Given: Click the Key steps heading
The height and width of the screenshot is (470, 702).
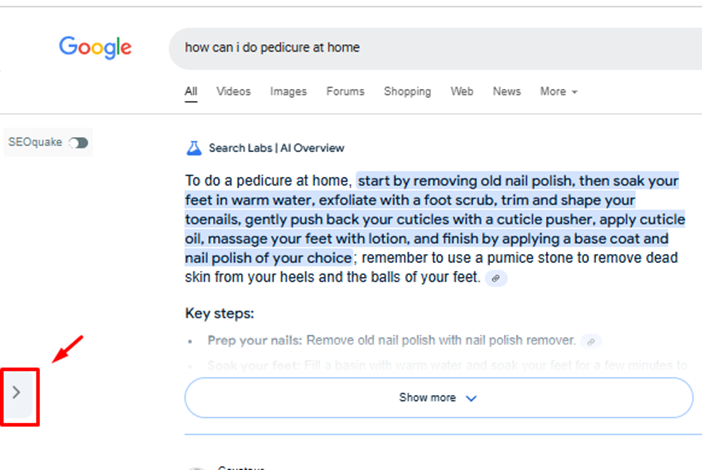Looking at the screenshot, I should click(x=219, y=313).
